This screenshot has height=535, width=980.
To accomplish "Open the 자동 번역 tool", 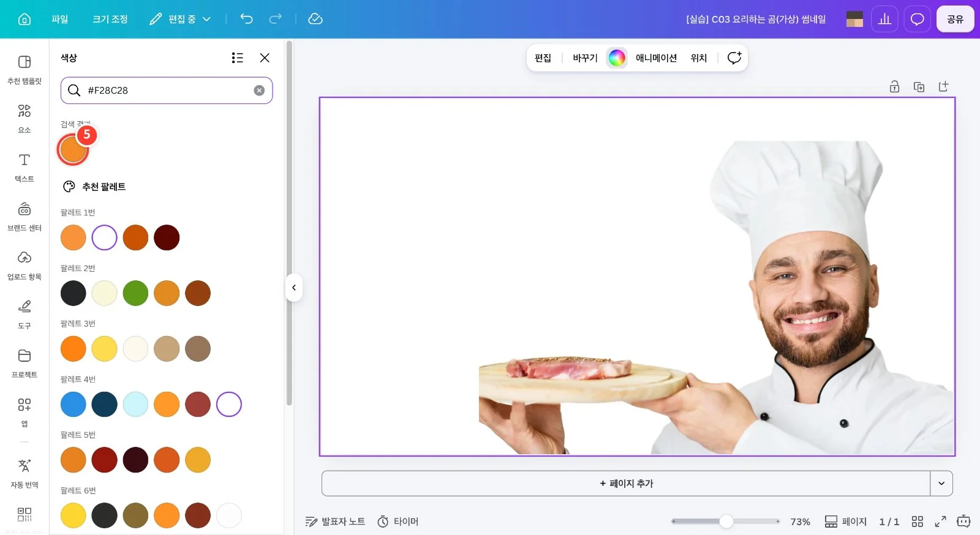I will [x=24, y=474].
